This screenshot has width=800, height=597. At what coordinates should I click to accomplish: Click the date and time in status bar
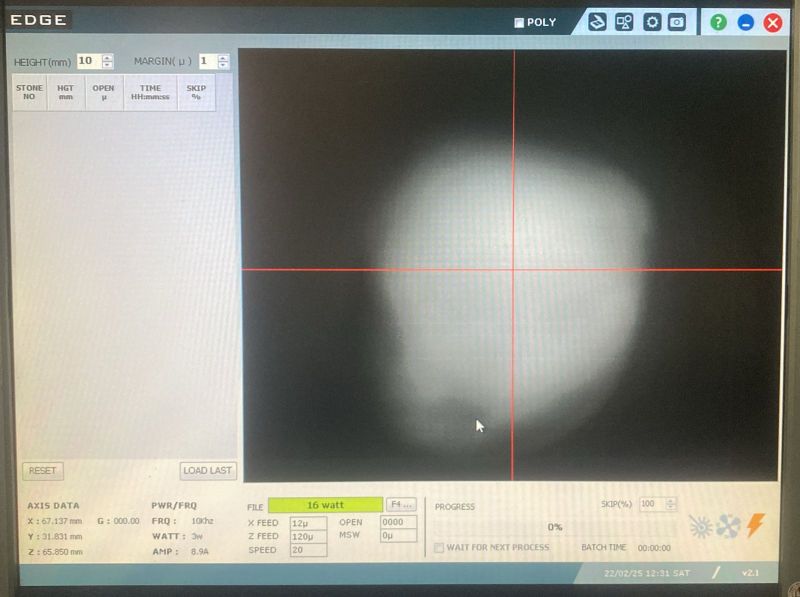(646, 574)
